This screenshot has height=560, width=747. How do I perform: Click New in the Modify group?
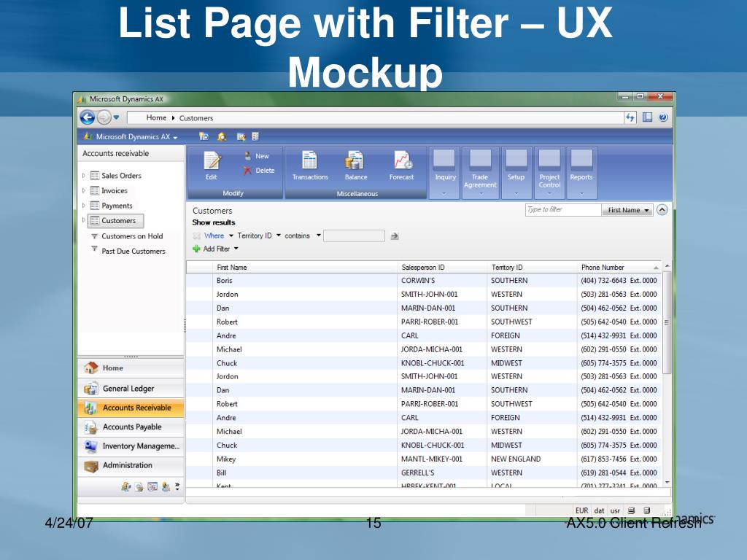click(x=257, y=156)
